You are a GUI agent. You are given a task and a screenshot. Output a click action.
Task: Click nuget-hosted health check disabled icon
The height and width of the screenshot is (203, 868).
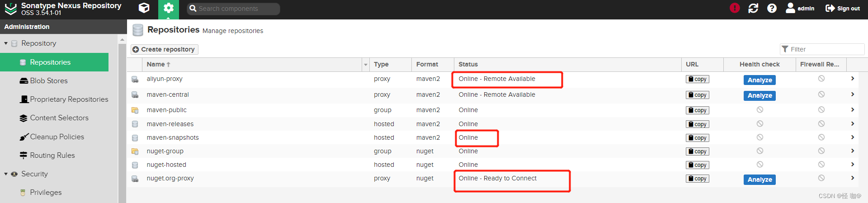tap(760, 165)
